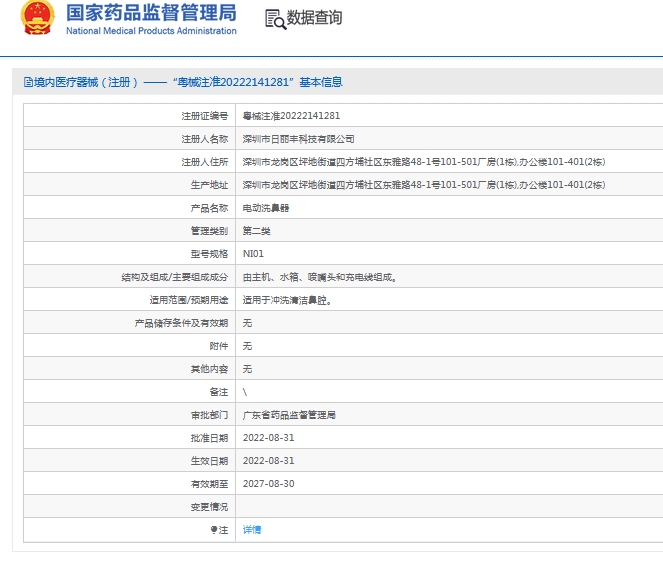Select expiry date 2027-08-30
This screenshot has height=561, width=663.
268,484
